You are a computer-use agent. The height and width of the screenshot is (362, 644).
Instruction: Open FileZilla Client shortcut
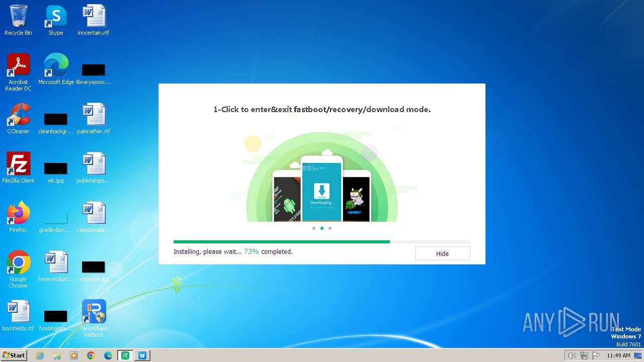pos(18,168)
